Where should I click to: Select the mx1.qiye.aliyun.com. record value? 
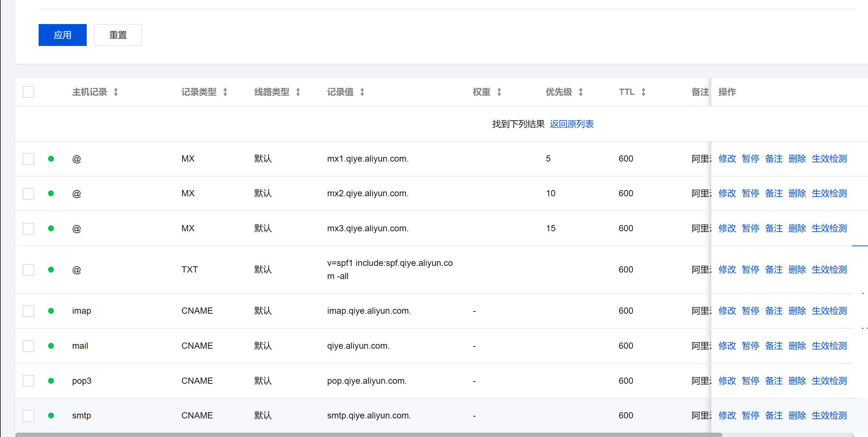point(368,159)
